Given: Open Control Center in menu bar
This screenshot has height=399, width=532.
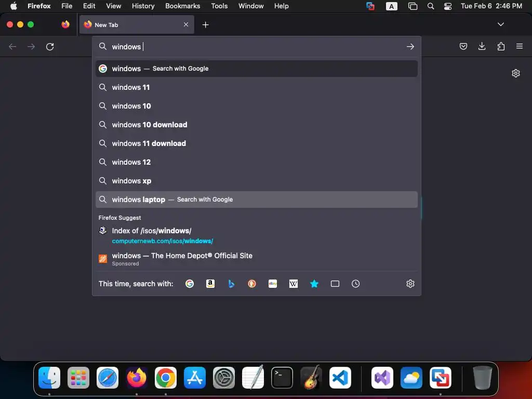Looking at the screenshot, I should (448, 6).
